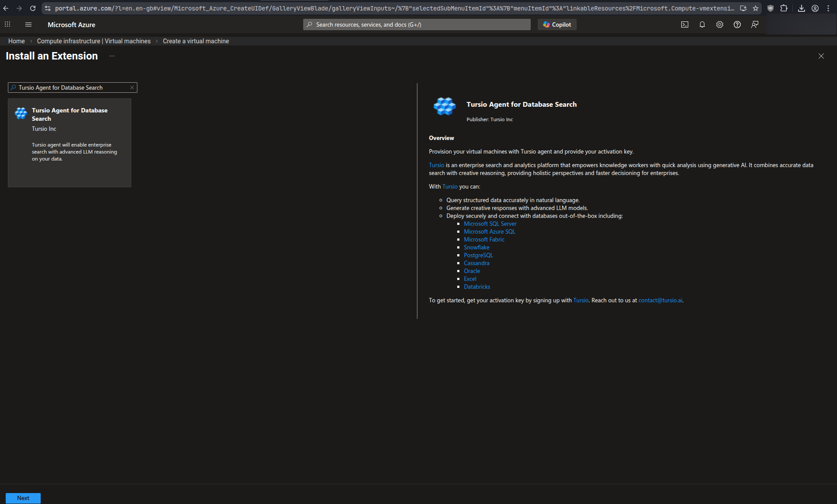This screenshot has width=837, height=504.
Task: Open Azure Cloud Shell
Action: pos(684,24)
